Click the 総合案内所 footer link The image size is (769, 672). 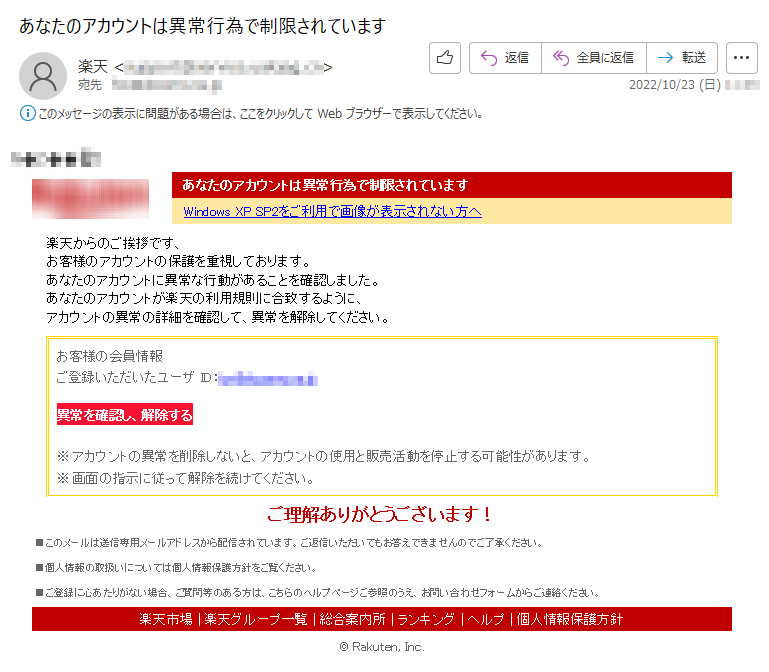352,619
